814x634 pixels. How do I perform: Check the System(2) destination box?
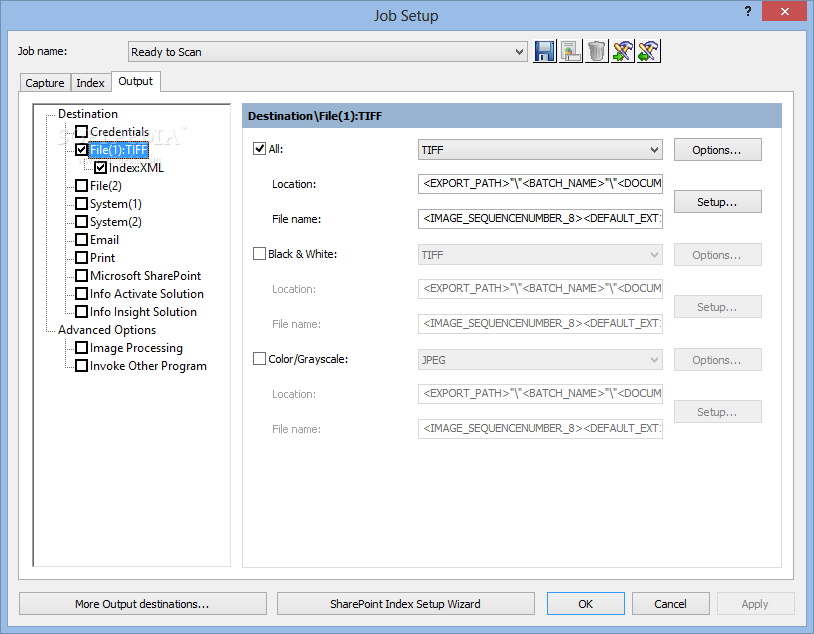click(x=82, y=222)
